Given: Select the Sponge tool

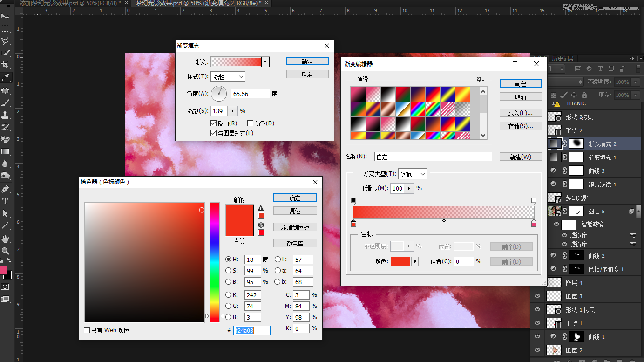Looking at the screenshot, I should pyautogui.click(x=5, y=176).
